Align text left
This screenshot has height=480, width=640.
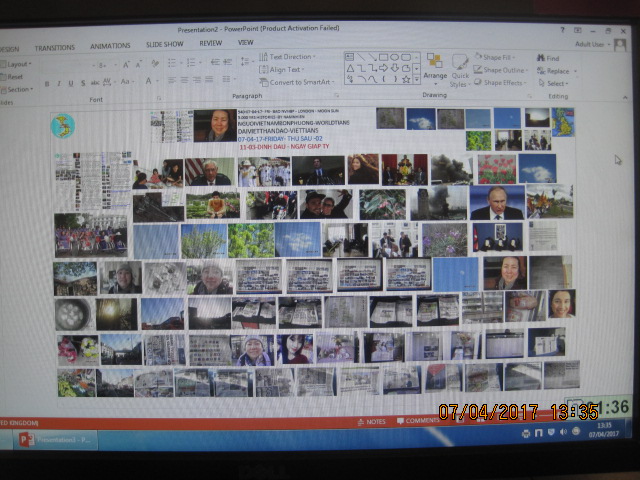pos(172,80)
